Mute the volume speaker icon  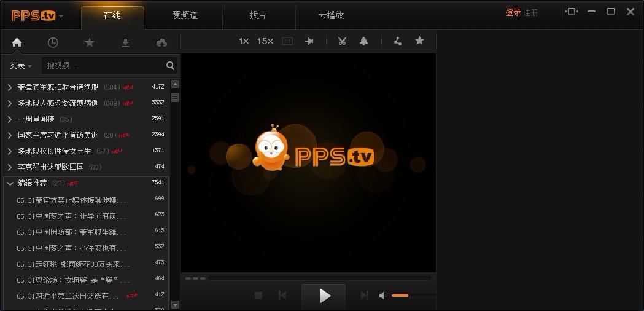coord(383,296)
